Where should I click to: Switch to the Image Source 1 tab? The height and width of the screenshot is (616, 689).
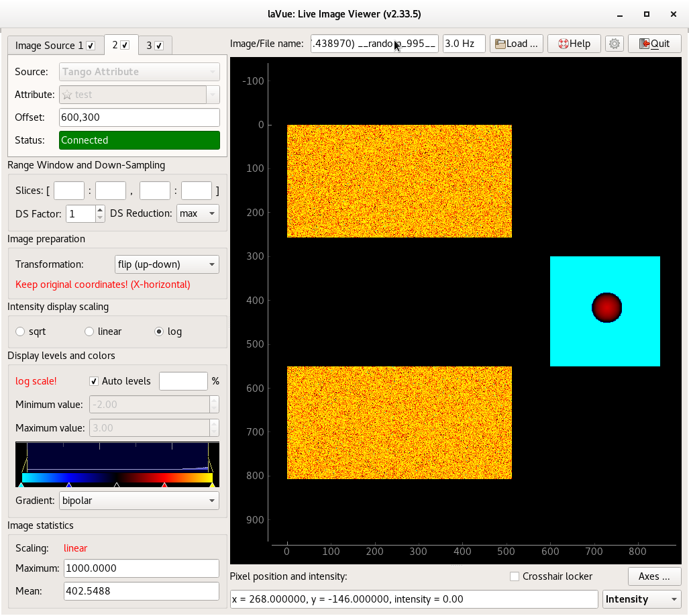(x=50, y=45)
